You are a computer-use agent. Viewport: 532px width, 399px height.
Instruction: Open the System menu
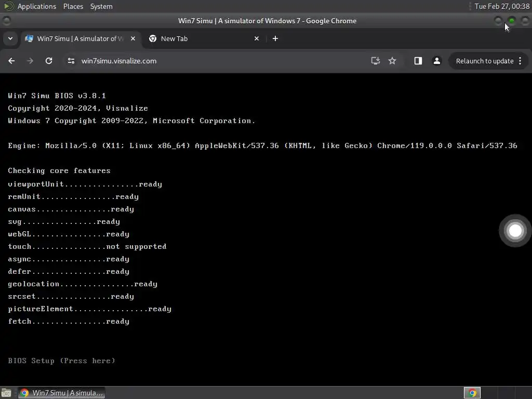point(101,6)
